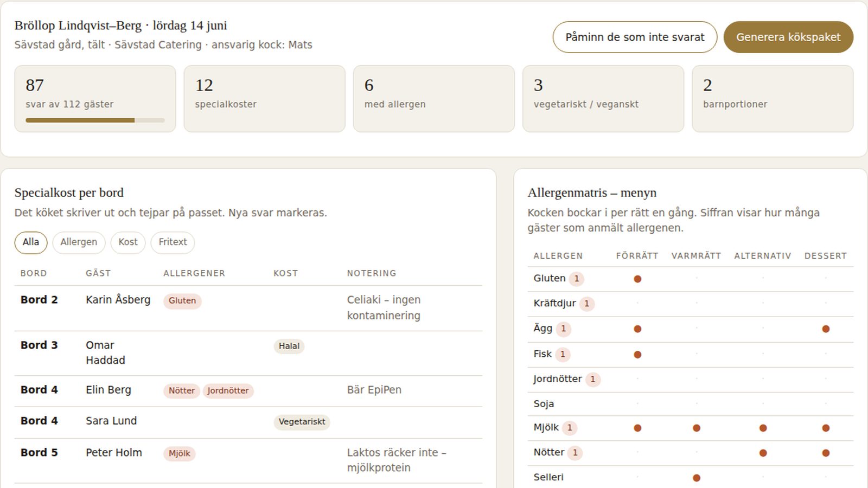868x488 pixels.
Task: Click Nötter tag on Elin Berg row
Action: (x=181, y=390)
